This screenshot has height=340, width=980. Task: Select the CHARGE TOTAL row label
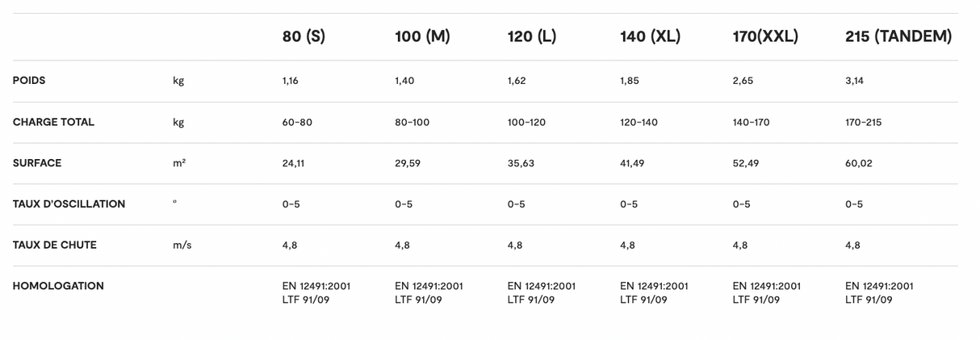pos(53,122)
